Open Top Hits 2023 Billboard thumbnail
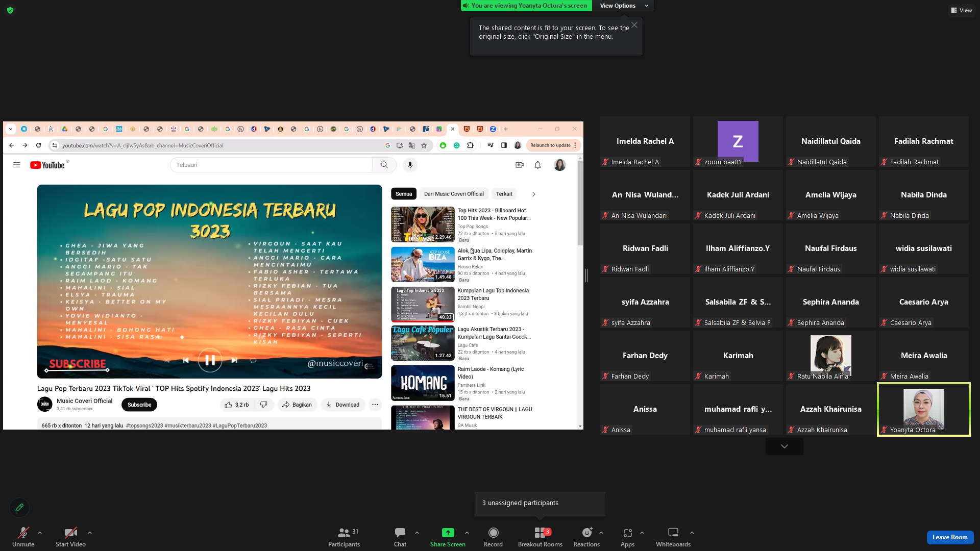 [x=423, y=224]
